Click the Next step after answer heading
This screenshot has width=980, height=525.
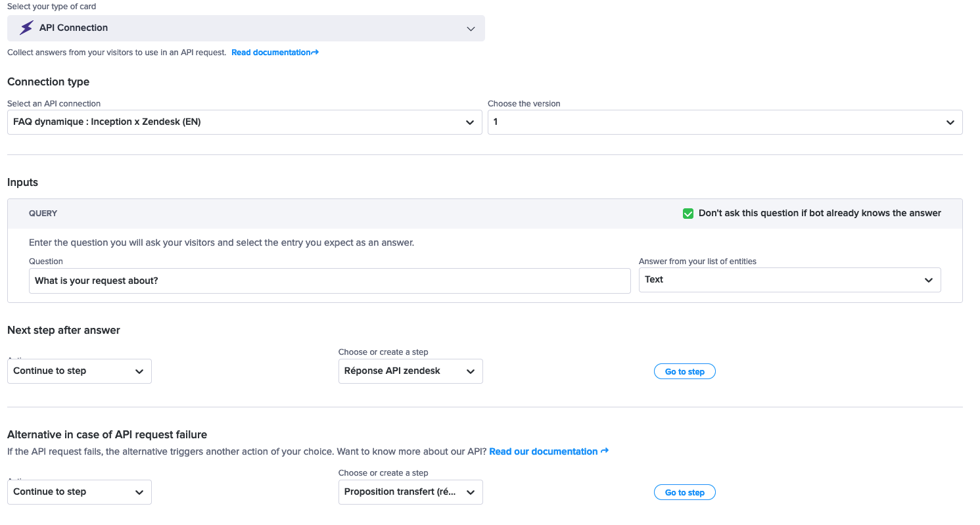[64, 331]
